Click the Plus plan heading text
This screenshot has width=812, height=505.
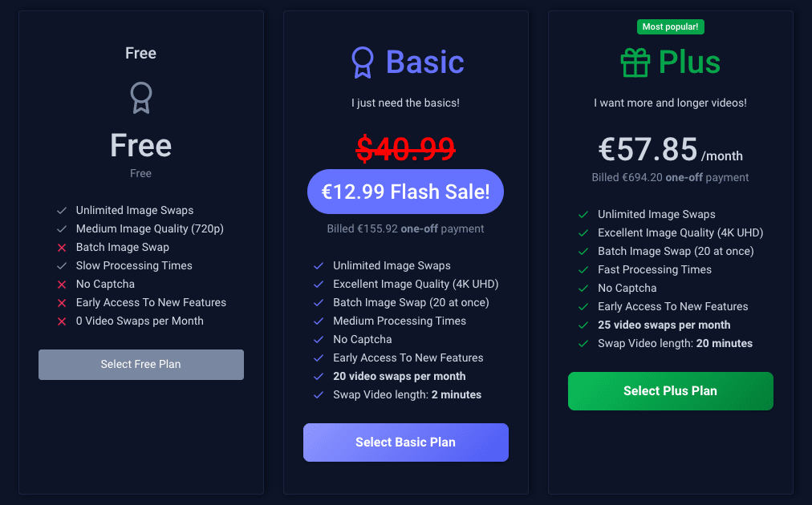pyautogui.click(x=689, y=62)
